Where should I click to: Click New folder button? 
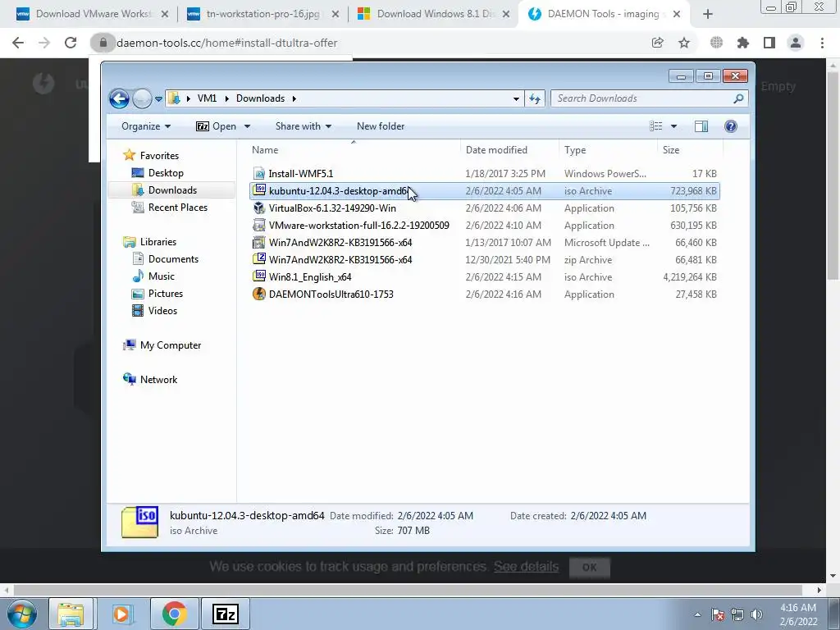click(381, 126)
